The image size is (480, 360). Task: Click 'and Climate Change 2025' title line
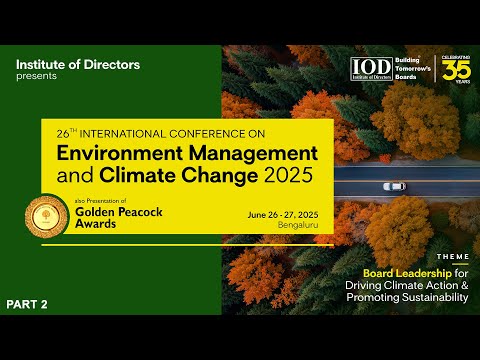(x=185, y=175)
